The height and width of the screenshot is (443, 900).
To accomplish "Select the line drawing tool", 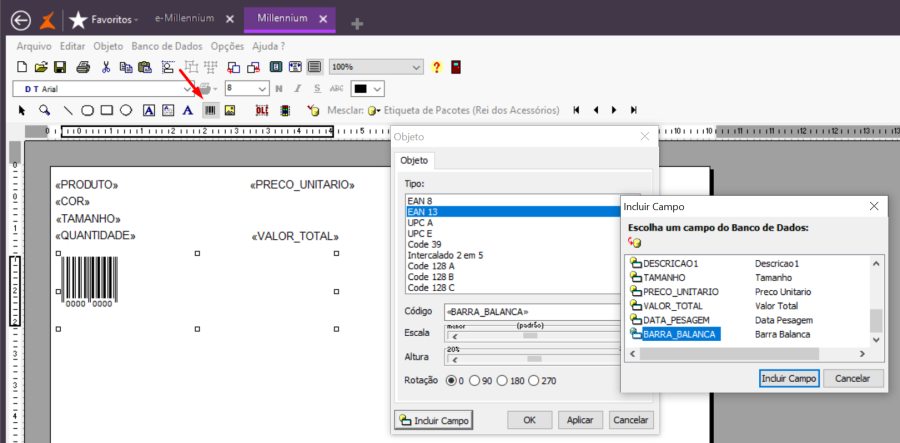I will click(x=68, y=110).
